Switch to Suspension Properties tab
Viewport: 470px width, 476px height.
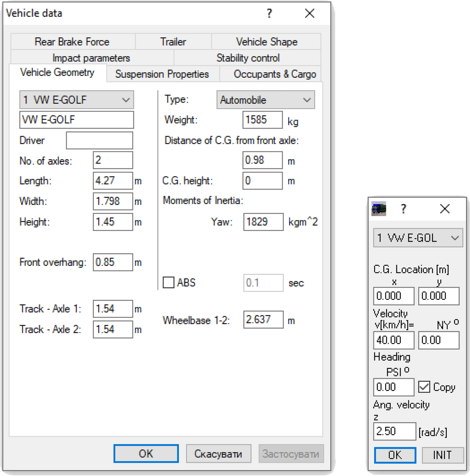162,74
